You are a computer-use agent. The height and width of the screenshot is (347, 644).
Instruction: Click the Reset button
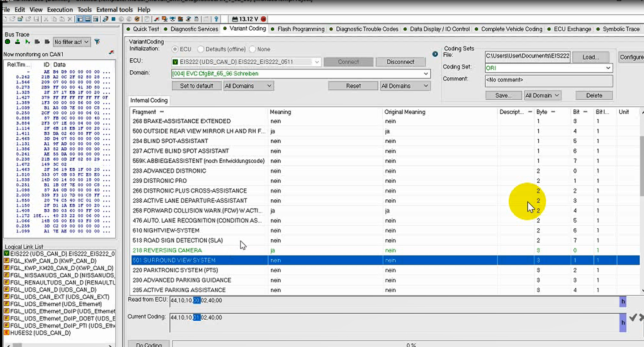click(x=353, y=86)
